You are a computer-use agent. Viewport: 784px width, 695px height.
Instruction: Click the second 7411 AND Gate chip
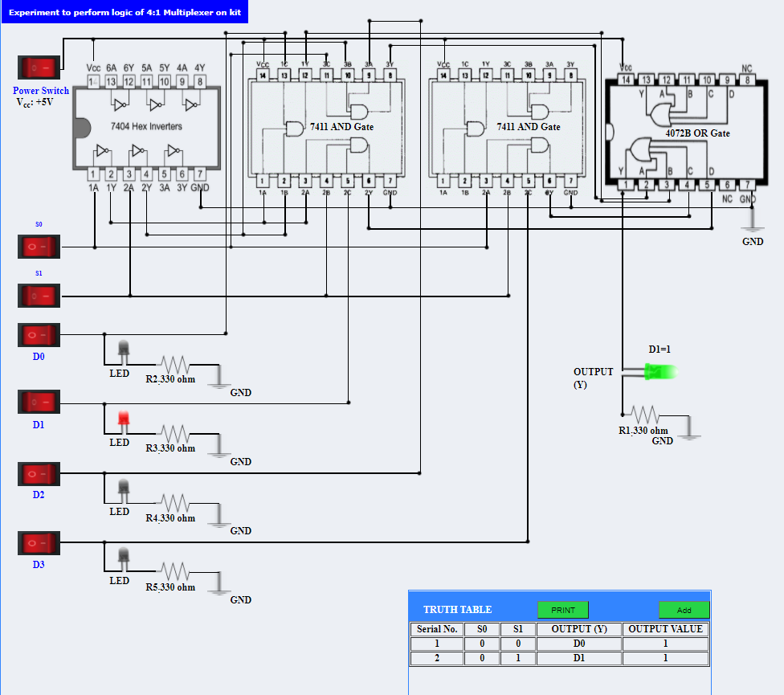(x=508, y=128)
